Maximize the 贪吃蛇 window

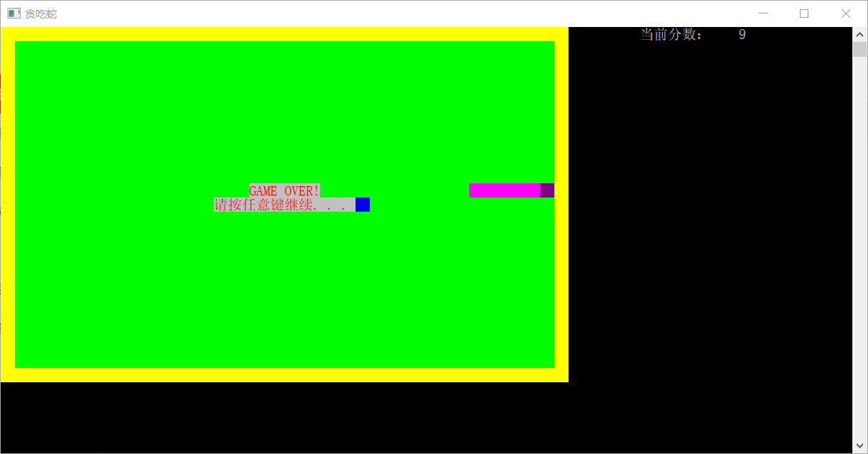tap(804, 13)
